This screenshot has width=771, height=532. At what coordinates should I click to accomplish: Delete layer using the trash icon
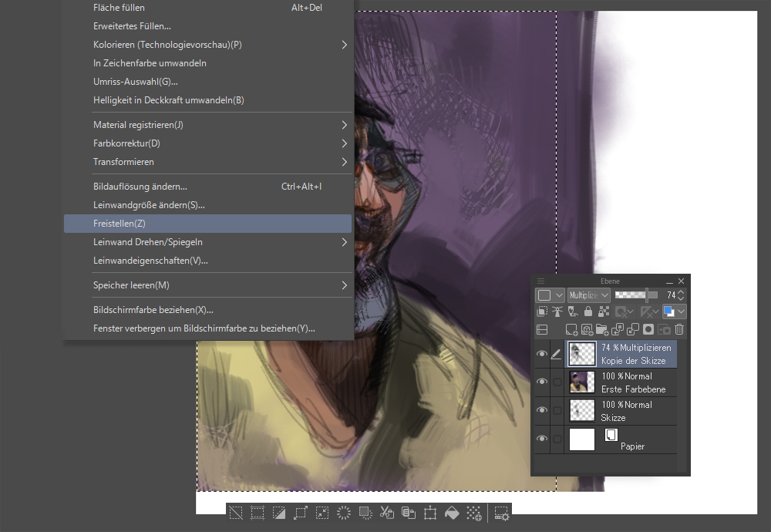(x=679, y=329)
